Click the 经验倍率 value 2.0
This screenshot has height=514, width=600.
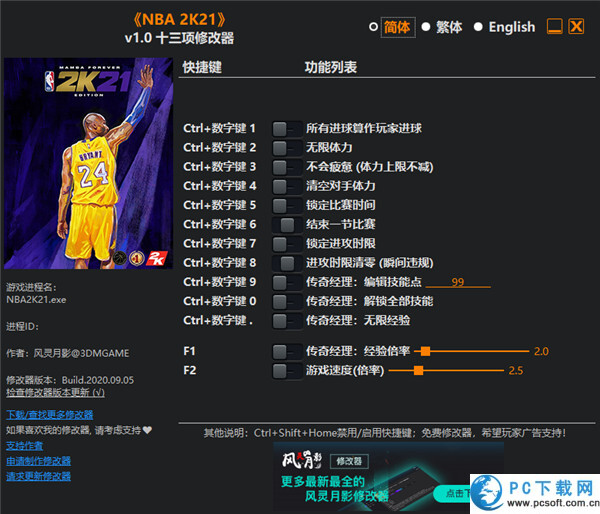click(541, 351)
